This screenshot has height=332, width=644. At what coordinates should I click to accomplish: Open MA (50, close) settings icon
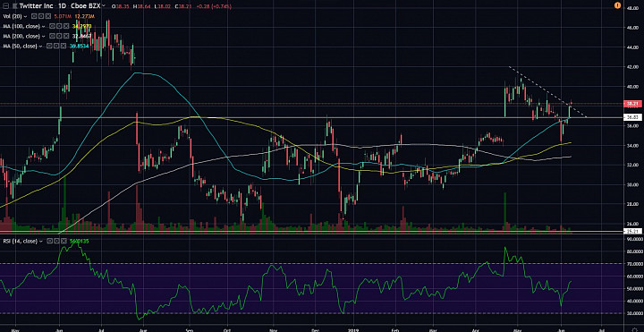56,46
